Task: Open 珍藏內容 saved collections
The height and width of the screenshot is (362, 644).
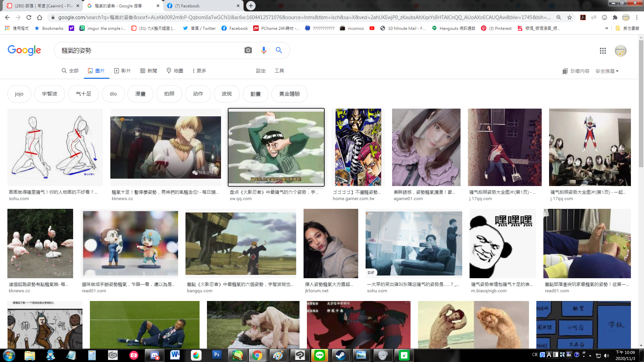Action: click(576, 71)
